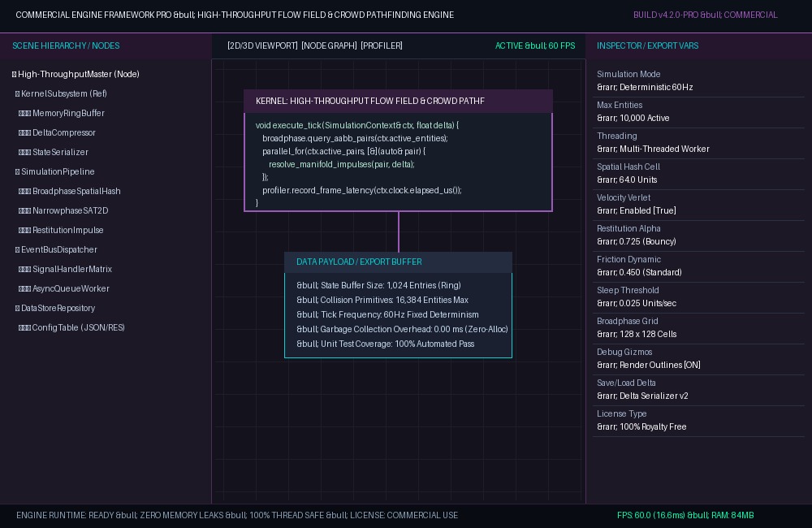This screenshot has height=528, width=812.
Task: Click Garbage Collection Overhead 0.00 ms line
Action: pyautogui.click(x=402, y=329)
